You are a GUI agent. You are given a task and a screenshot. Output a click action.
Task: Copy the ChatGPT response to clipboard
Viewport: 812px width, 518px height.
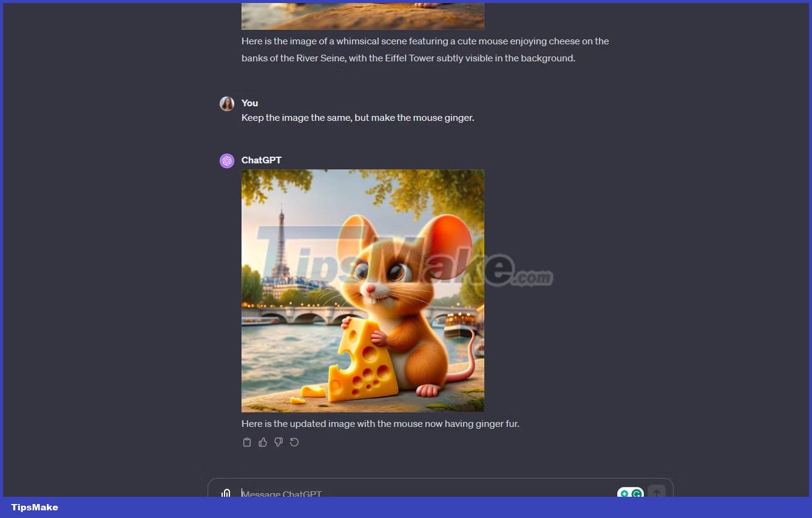(247, 441)
